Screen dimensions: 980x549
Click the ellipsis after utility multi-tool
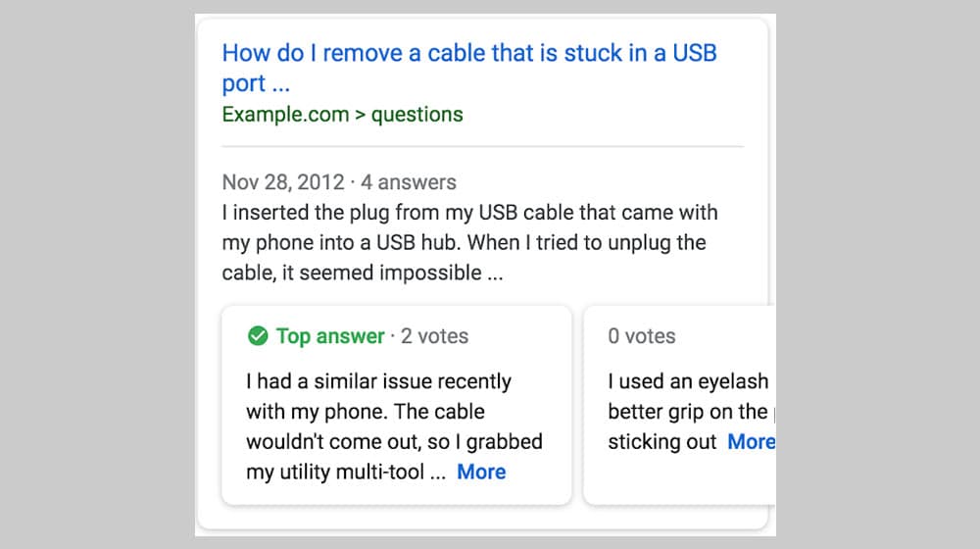pyautogui.click(x=438, y=473)
